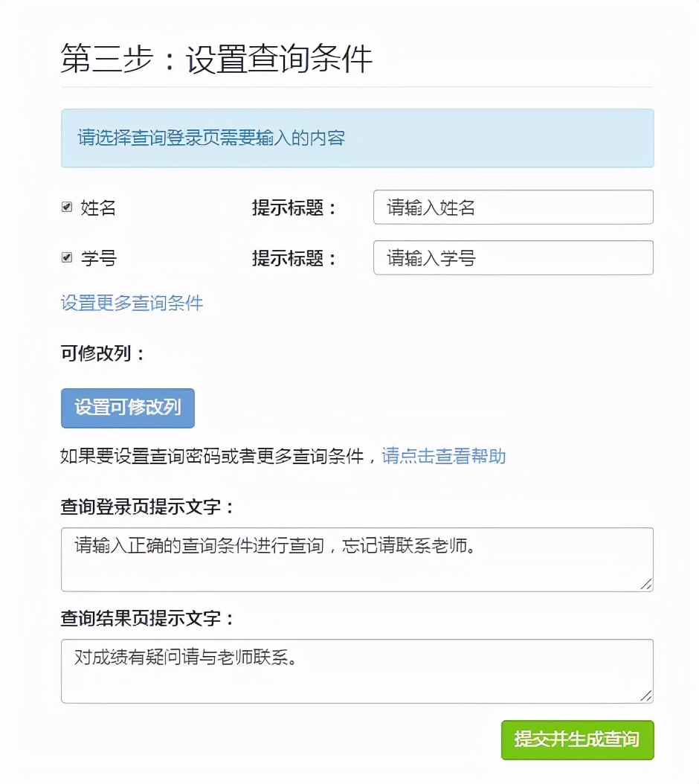699x784 pixels.
Task: Submit with the 提交并生成查询 button
Action: point(577,739)
